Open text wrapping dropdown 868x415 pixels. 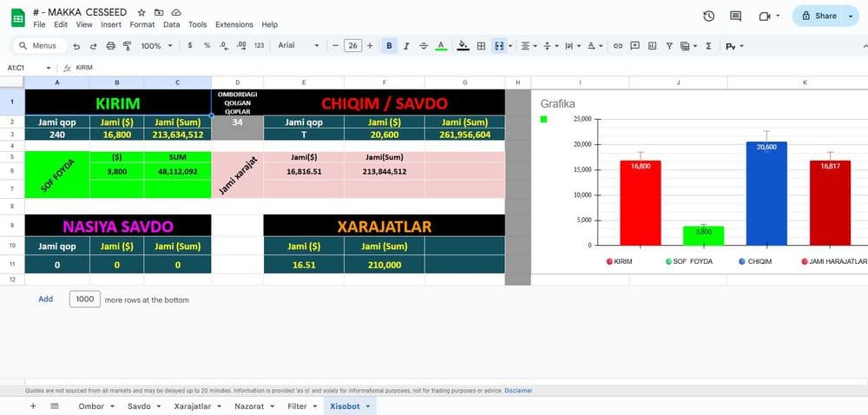(x=572, y=46)
